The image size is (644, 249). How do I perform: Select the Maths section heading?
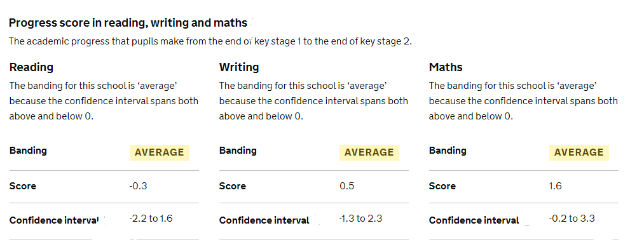pyautogui.click(x=446, y=67)
